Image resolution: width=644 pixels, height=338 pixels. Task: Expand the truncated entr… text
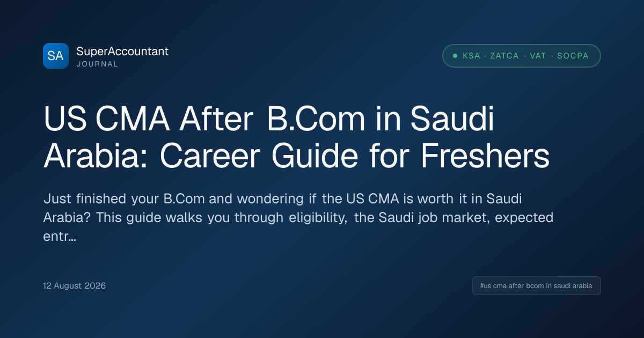59,236
